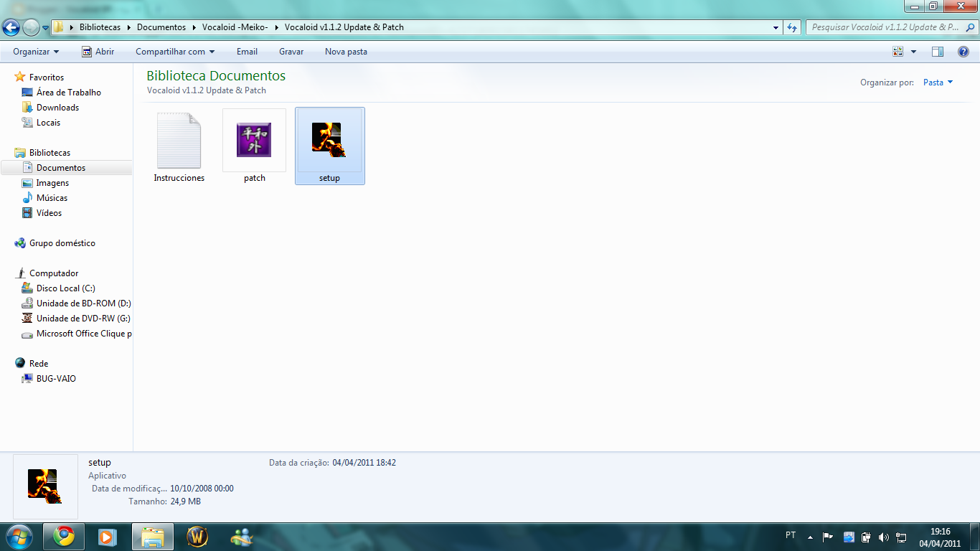Click creation date value 04/04/2011 18:42
The width and height of the screenshot is (980, 551).
[x=364, y=463]
